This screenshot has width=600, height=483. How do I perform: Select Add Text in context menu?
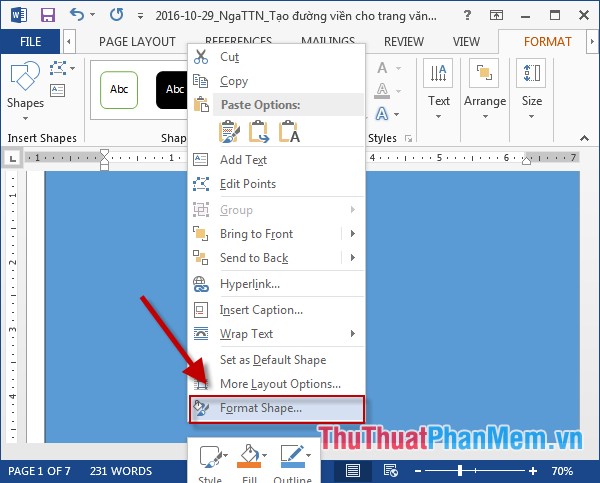(x=276, y=160)
